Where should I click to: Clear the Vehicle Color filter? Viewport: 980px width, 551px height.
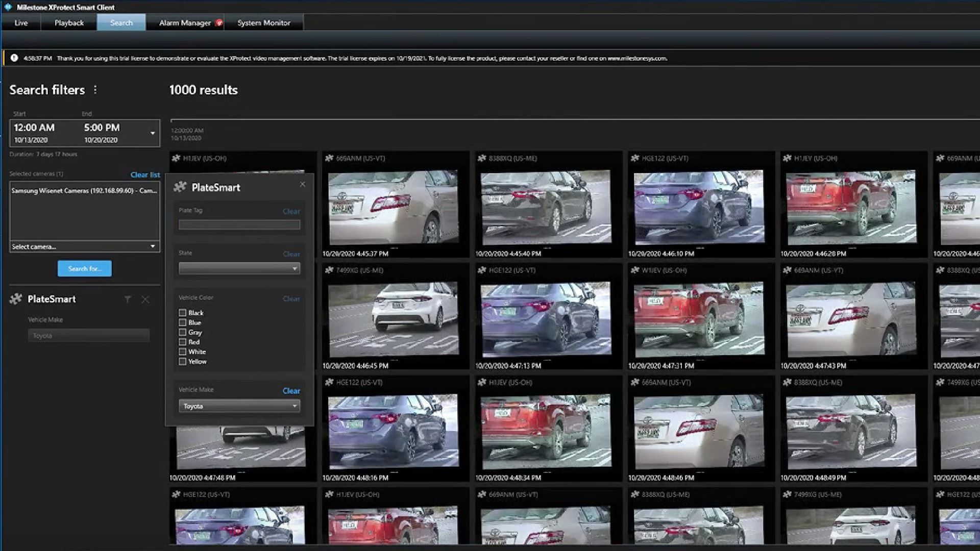(x=291, y=298)
